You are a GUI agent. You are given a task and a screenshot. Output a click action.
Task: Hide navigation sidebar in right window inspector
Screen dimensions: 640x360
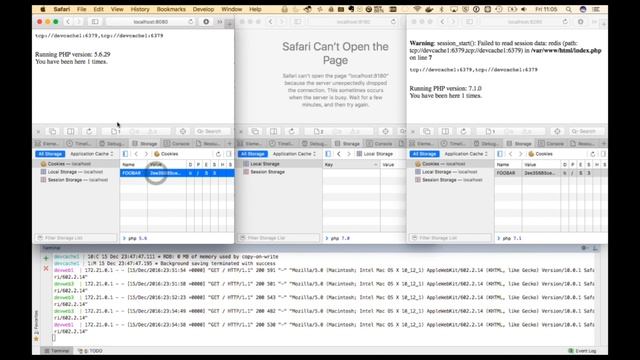(500, 154)
